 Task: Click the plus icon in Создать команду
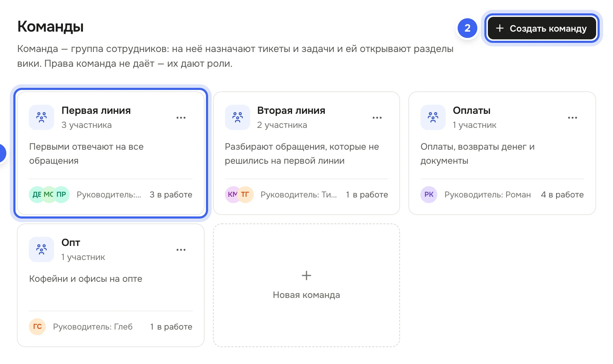(500, 28)
